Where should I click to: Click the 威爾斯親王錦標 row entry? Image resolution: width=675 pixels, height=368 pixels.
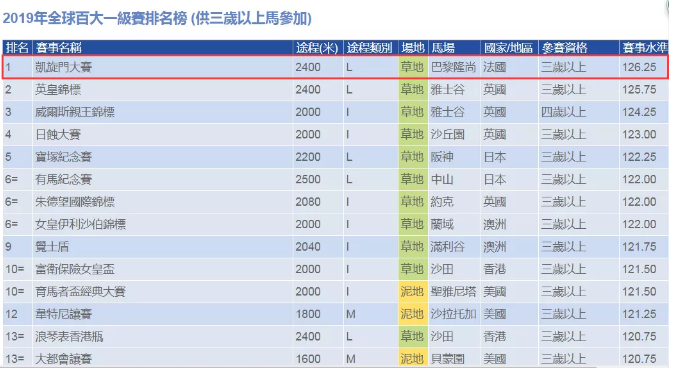[x=75, y=112]
